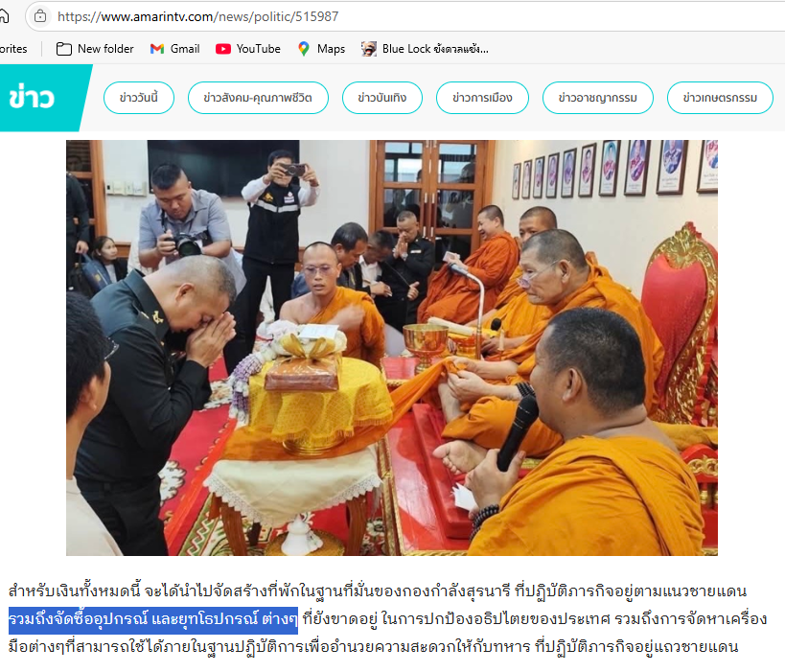The height and width of the screenshot is (672, 785).
Task: Open the YouTube bookmark icon
Action: click(222, 49)
